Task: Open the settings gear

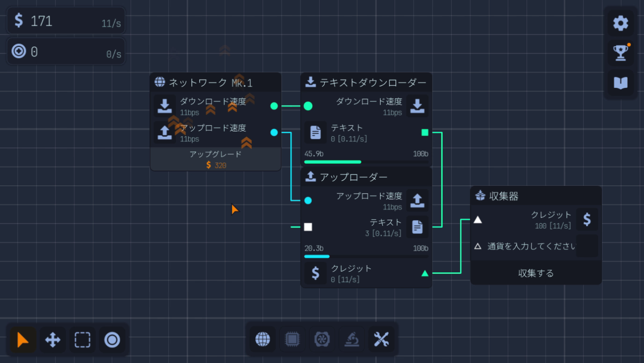Action: pyautogui.click(x=620, y=22)
